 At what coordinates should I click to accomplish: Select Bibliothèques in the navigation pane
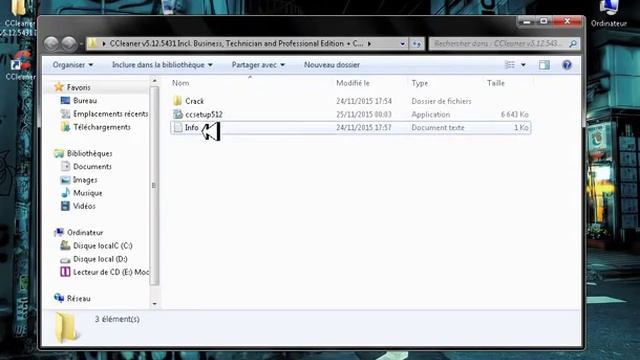coord(89,153)
